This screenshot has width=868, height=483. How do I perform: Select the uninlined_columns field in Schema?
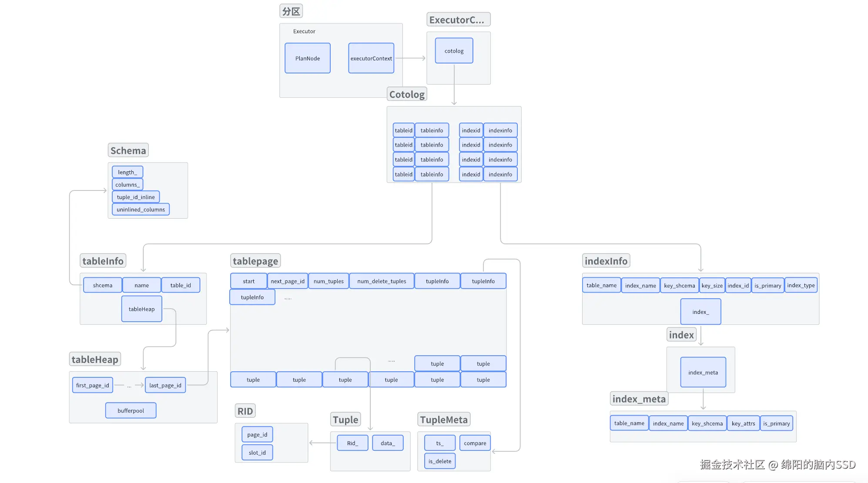coord(141,210)
